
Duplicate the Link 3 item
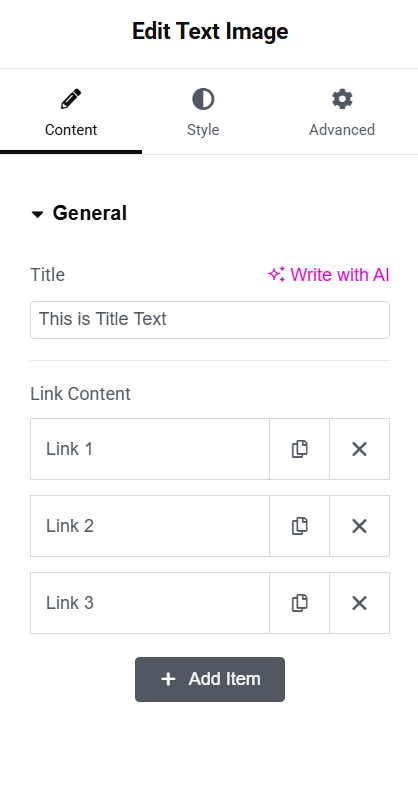[299, 603]
